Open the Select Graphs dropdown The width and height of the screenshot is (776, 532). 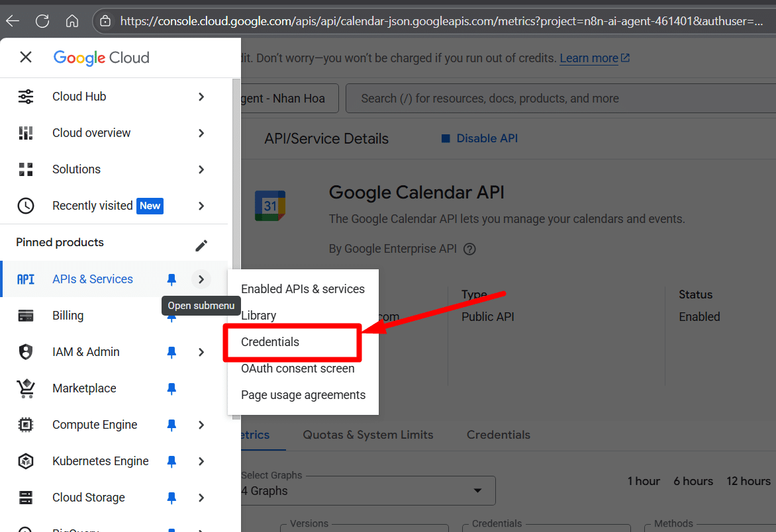click(x=368, y=490)
